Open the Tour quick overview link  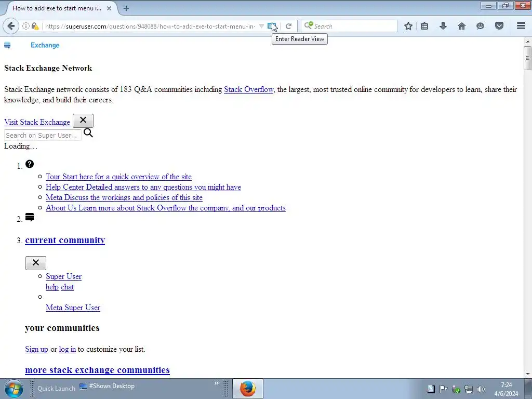[118, 177]
